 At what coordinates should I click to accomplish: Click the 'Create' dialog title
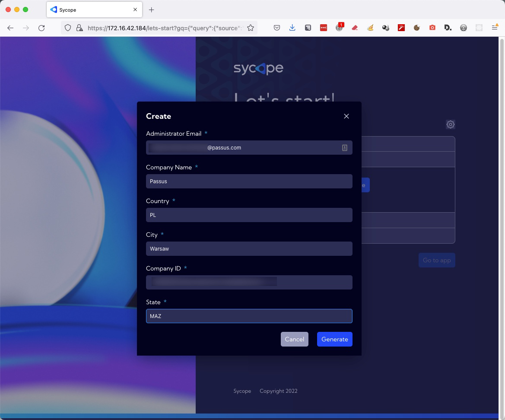(159, 116)
